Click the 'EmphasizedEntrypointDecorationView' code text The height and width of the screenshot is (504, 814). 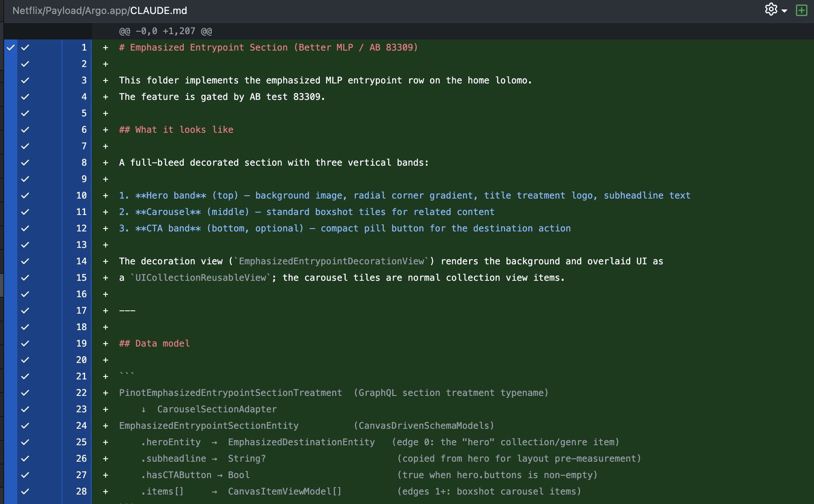(x=331, y=261)
